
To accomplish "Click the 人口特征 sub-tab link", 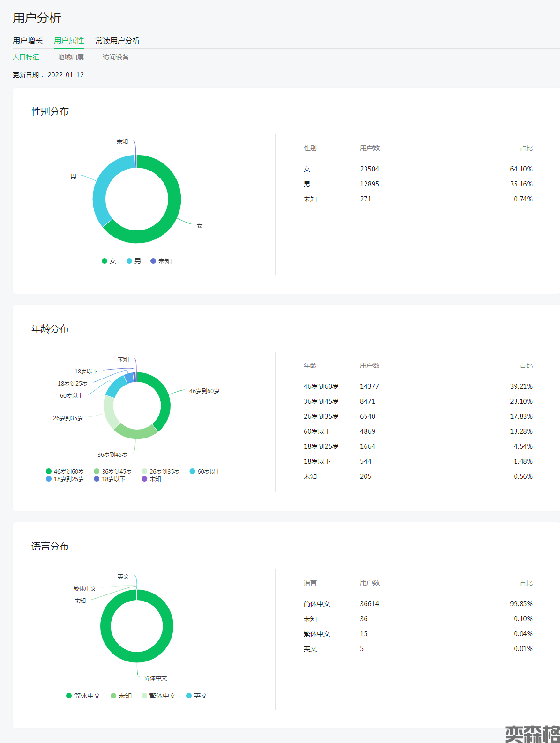I will (26, 57).
